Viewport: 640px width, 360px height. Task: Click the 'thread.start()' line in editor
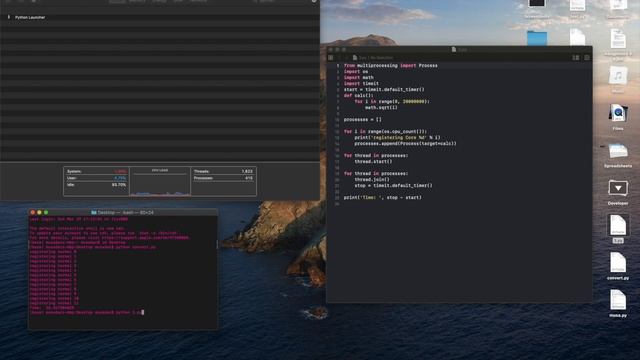(373, 162)
